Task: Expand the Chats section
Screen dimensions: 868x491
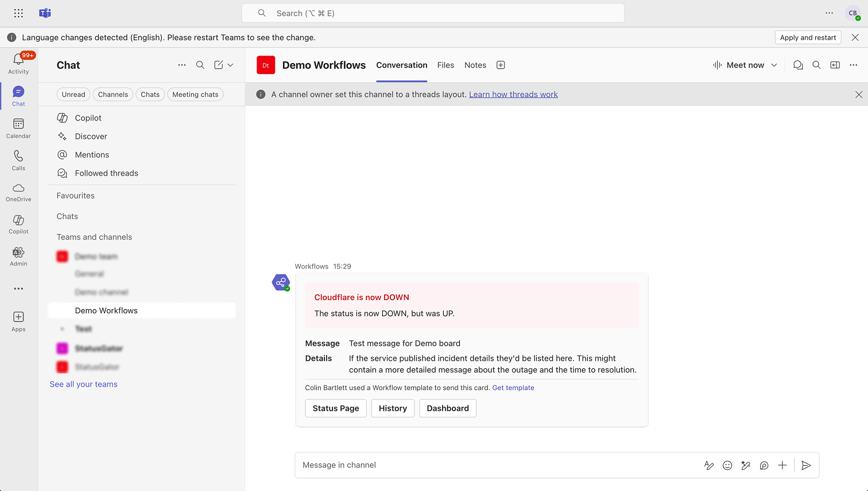Action: tap(67, 216)
